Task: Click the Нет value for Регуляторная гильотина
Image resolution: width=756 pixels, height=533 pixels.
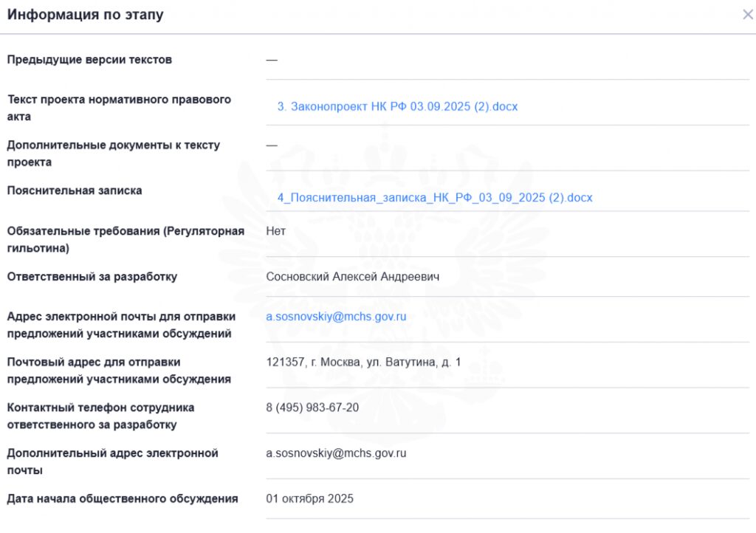Action: [275, 231]
